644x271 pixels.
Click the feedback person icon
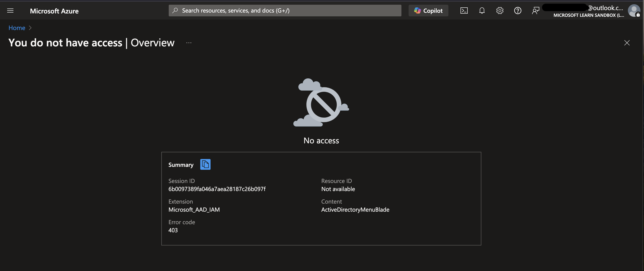(x=535, y=11)
